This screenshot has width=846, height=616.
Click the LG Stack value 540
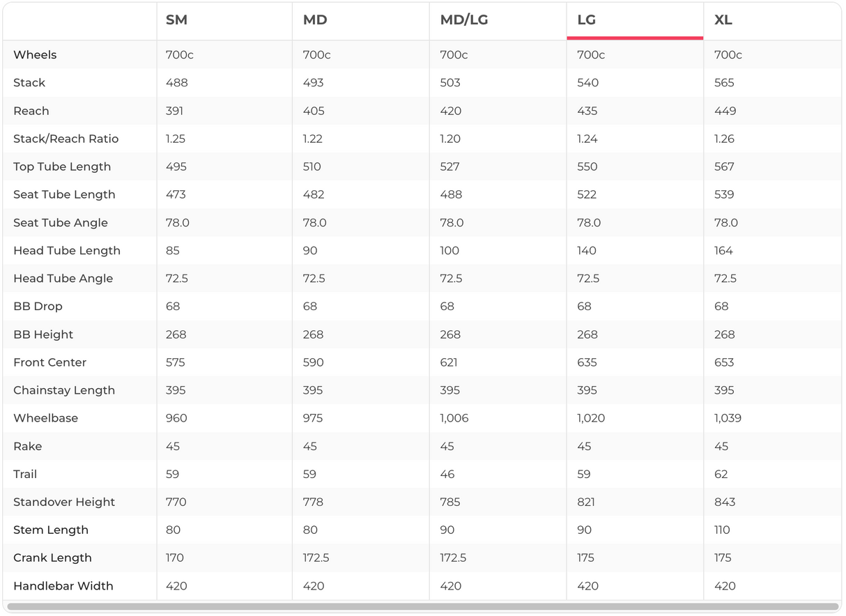pyautogui.click(x=587, y=83)
